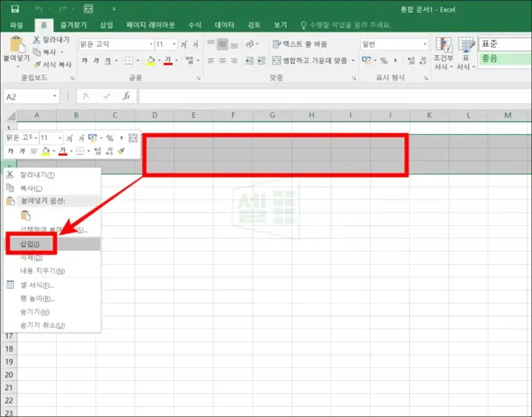Click the orientation (text angle) icon
Image resolution: width=532 pixels, height=417 pixels.
249,44
